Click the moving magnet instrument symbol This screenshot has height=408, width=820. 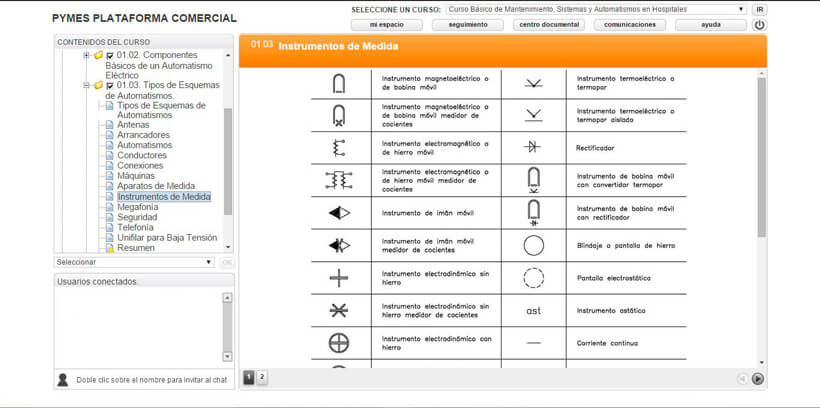pyautogui.click(x=339, y=213)
